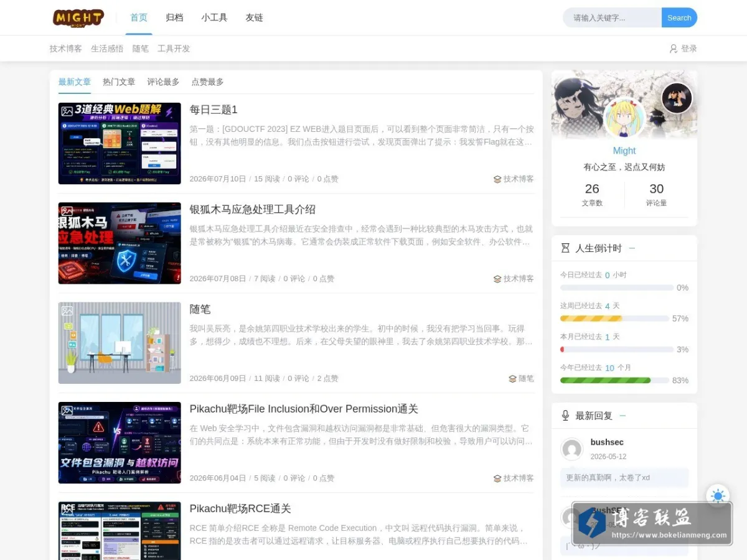Click the 本月已经过去 progress bar
The width and height of the screenshot is (747, 560).
(617, 350)
